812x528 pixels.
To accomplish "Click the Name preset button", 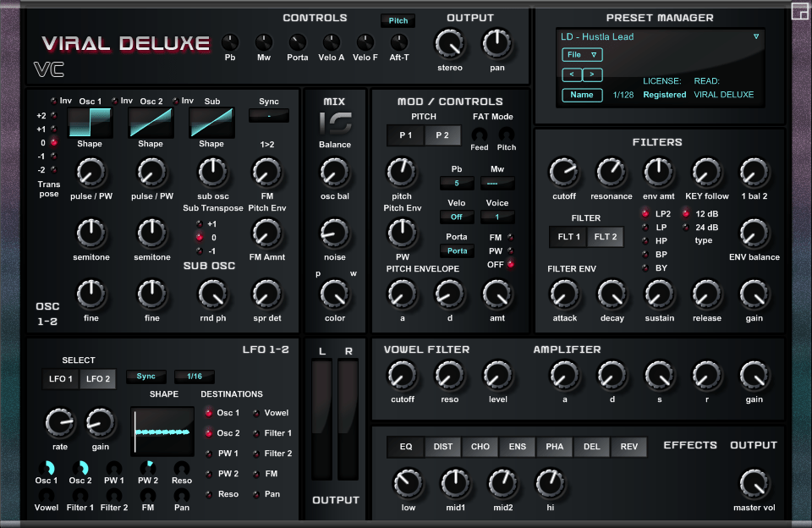I will tap(582, 95).
